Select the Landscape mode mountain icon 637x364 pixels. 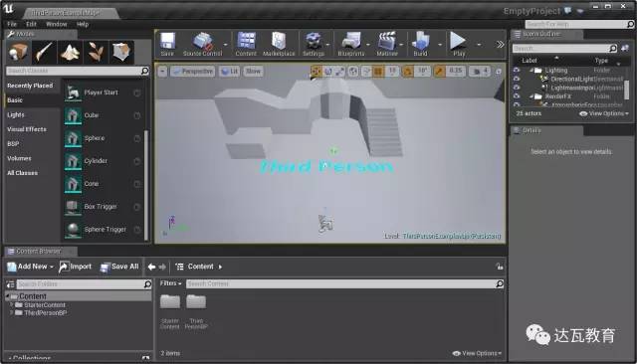[x=70, y=52]
